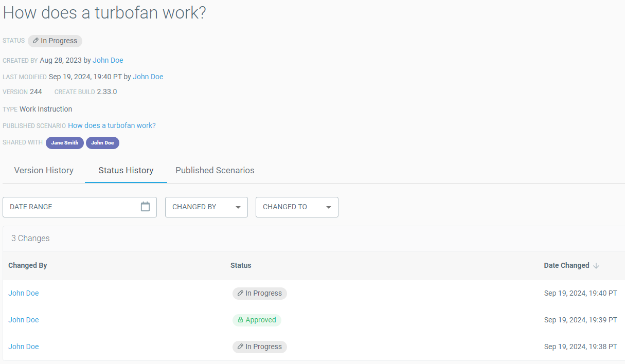Click John Doe link in Created By
The height and width of the screenshot is (364, 625).
click(x=108, y=60)
